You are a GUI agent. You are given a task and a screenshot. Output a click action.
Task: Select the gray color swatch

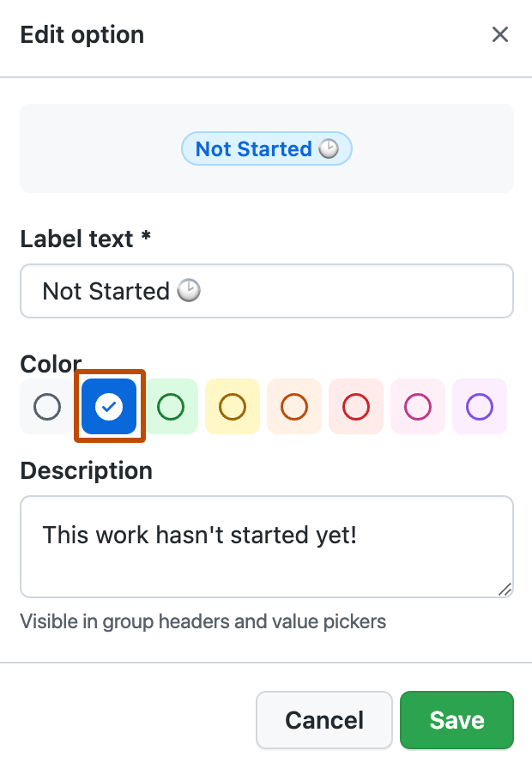pyautogui.click(x=47, y=406)
